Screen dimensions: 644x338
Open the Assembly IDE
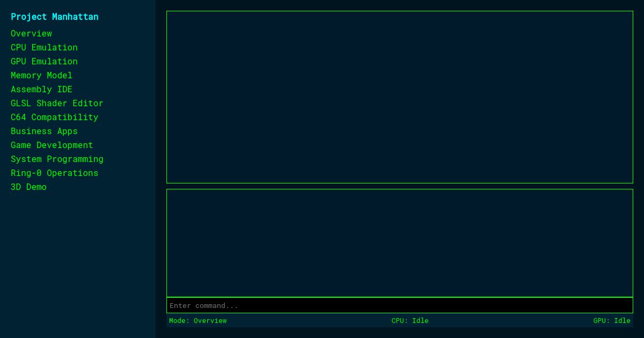[41, 89]
